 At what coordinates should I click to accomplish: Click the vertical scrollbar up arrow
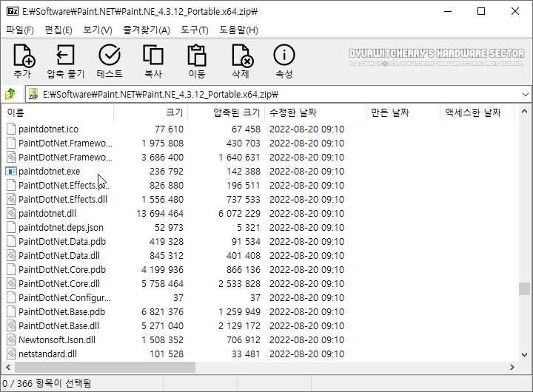(x=525, y=112)
